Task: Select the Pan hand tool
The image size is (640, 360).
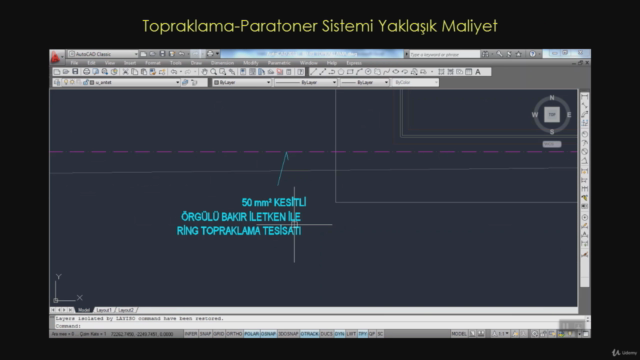Action: pos(204,72)
